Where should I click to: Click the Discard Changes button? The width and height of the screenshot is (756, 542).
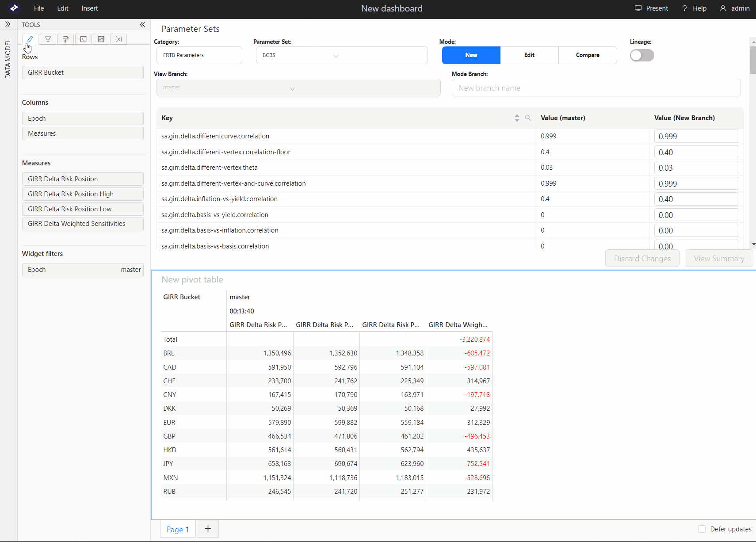click(642, 259)
